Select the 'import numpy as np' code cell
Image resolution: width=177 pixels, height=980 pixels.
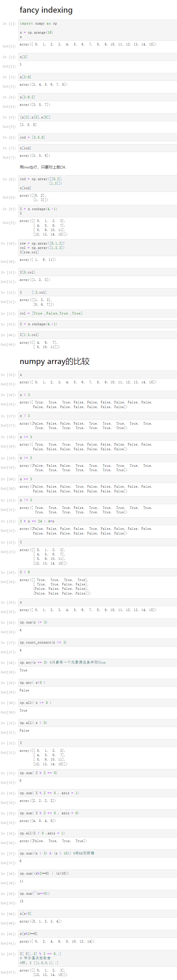[x=97, y=30]
